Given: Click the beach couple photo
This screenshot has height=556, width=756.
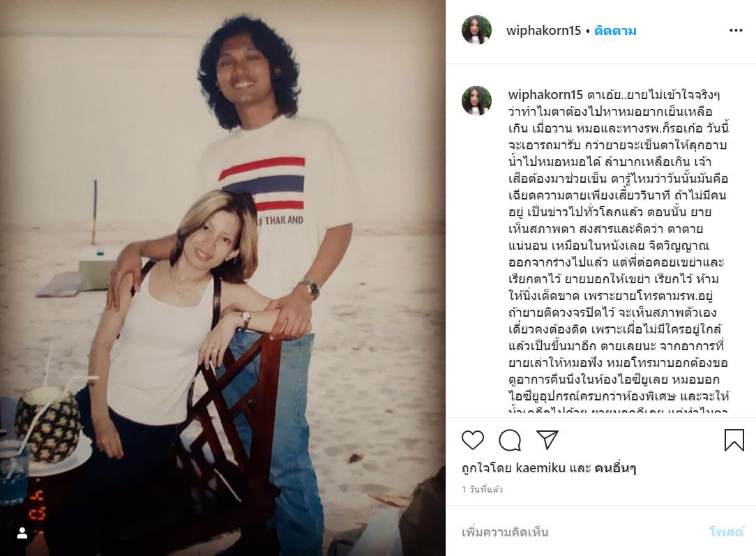Looking at the screenshot, I should tap(222, 278).
